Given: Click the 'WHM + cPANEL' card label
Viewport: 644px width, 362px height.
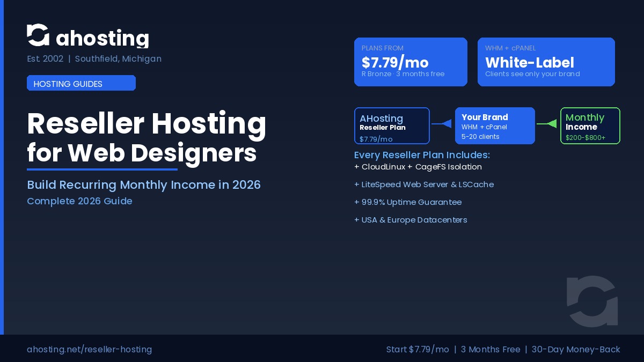Looking at the screenshot, I should [510, 48].
